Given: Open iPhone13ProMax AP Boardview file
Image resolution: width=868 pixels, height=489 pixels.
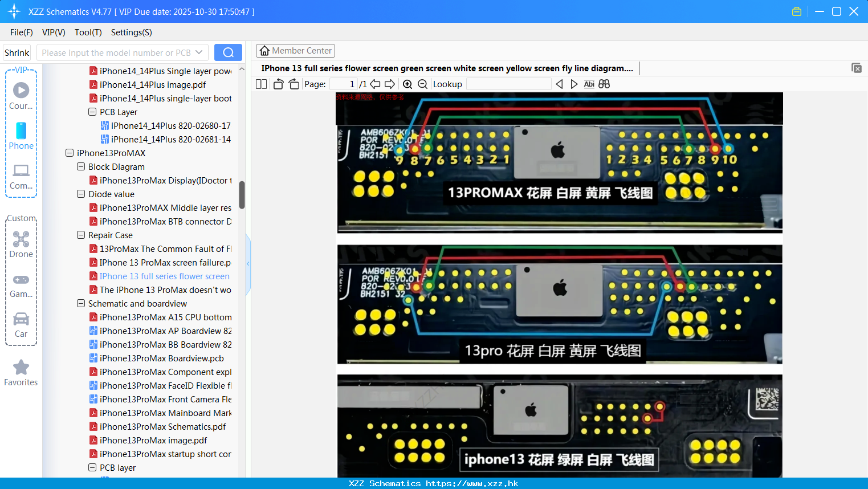Looking at the screenshot, I should pos(161,331).
